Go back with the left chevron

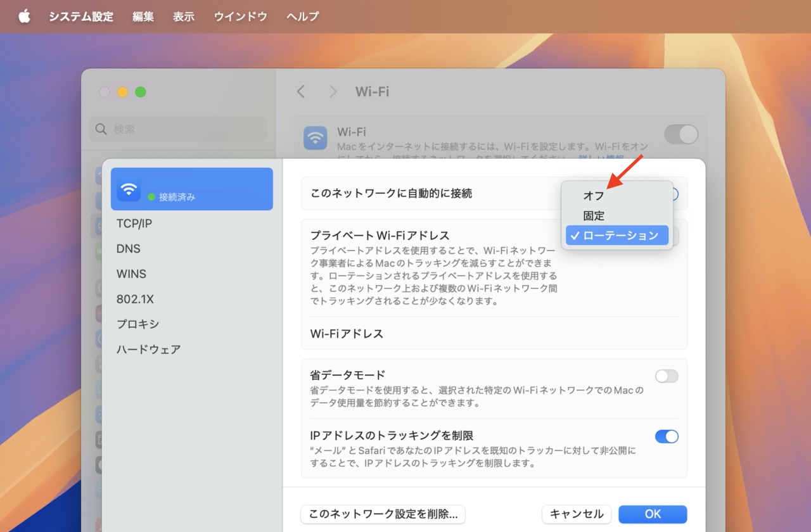[x=301, y=92]
